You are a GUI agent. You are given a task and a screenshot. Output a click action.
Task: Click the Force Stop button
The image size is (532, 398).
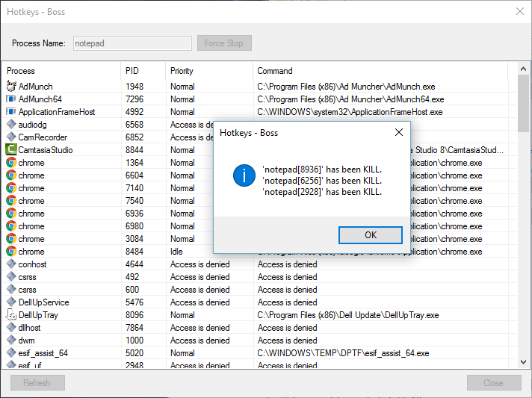[x=224, y=43]
